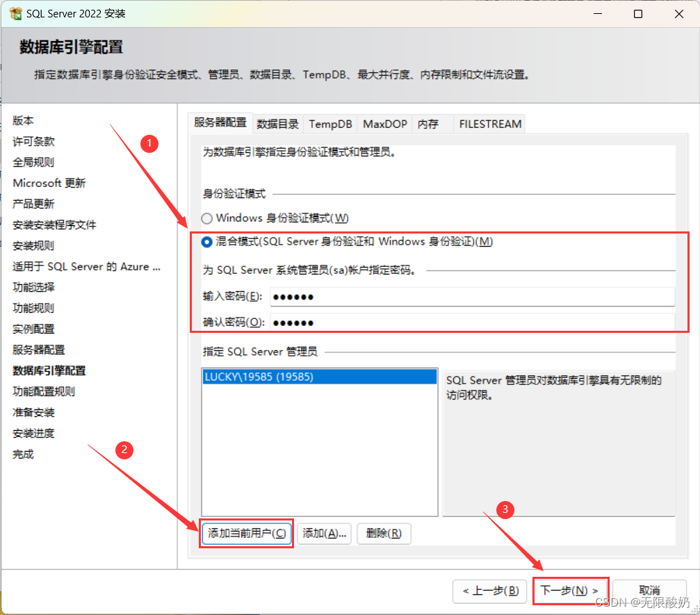Select LUCKY\19585 administrator in list
Viewport: 700px width, 615px height.
(259, 377)
